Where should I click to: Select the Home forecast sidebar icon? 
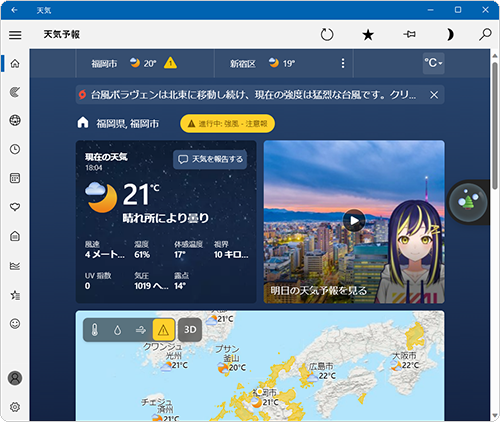[15, 63]
